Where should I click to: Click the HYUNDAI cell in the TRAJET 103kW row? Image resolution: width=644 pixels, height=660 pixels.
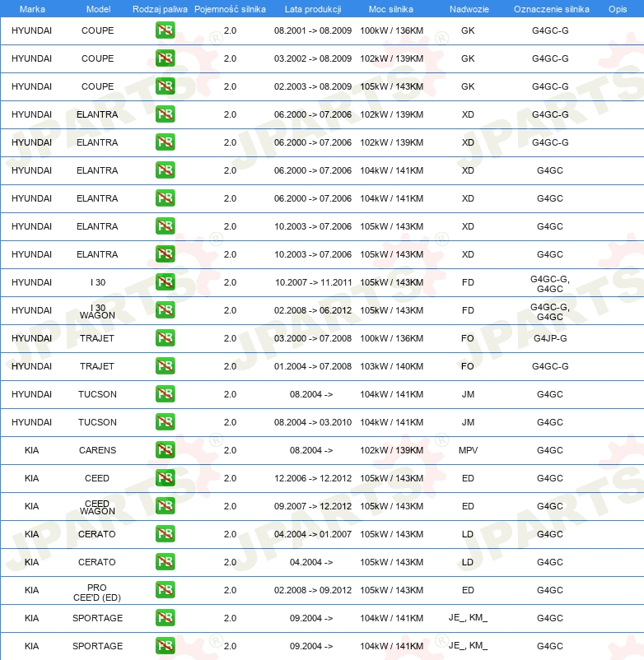point(31,366)
